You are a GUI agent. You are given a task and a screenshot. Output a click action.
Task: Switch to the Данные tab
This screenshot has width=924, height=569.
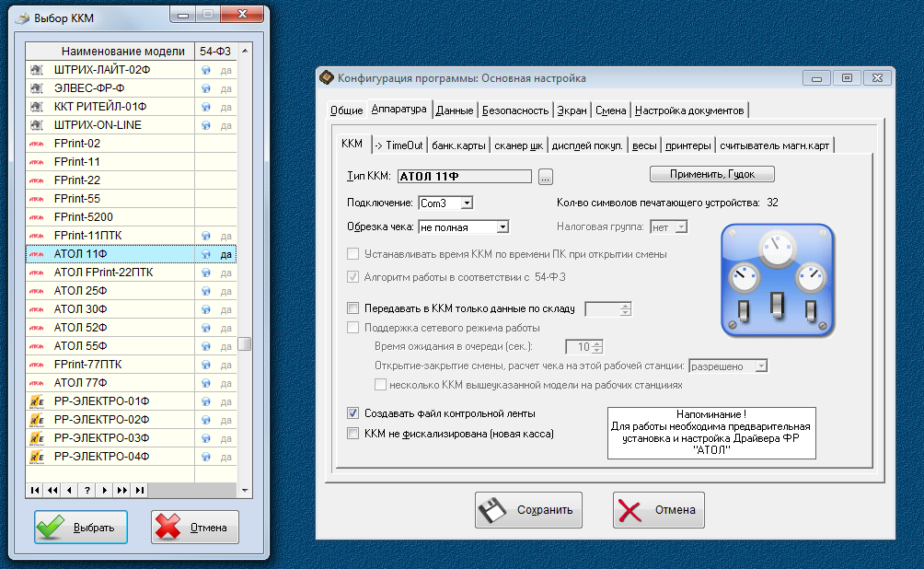(x=455, y=110)
